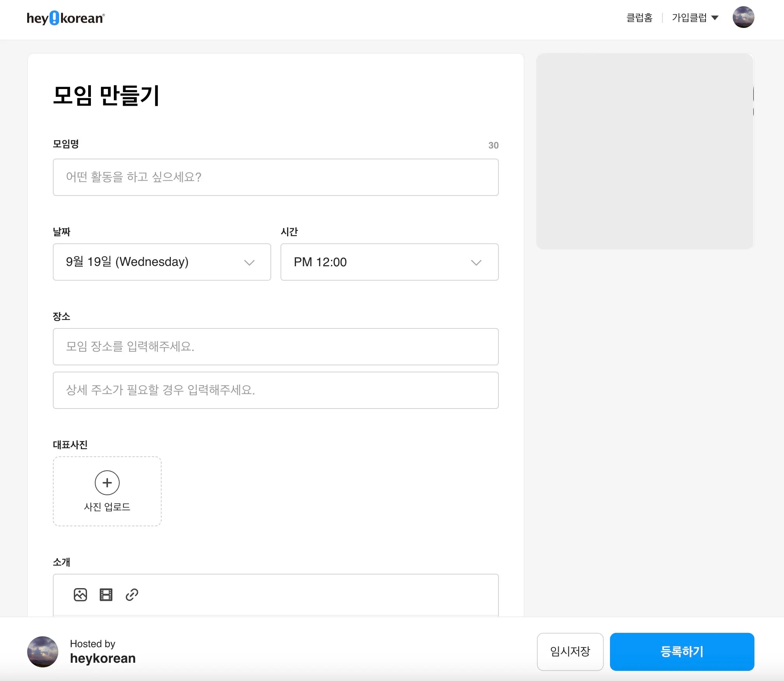Expand the 가입클럽 menu
The height and width of the screenshot is (681, 784).
pos(690,18)
